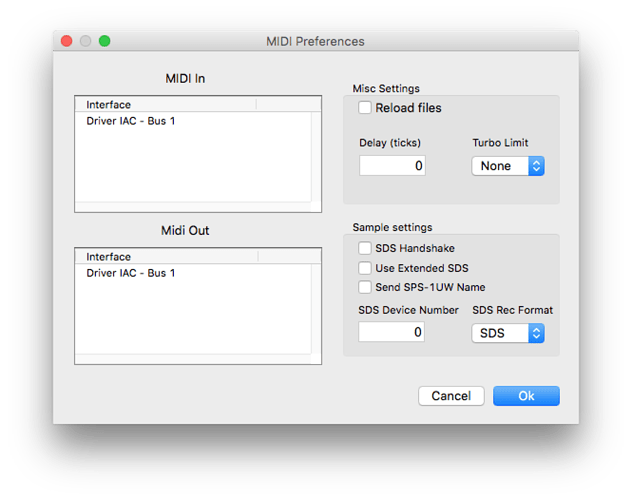Click Interface column header in Midi Out list
The height and width of the screenshot is (500, 632).
165,256
